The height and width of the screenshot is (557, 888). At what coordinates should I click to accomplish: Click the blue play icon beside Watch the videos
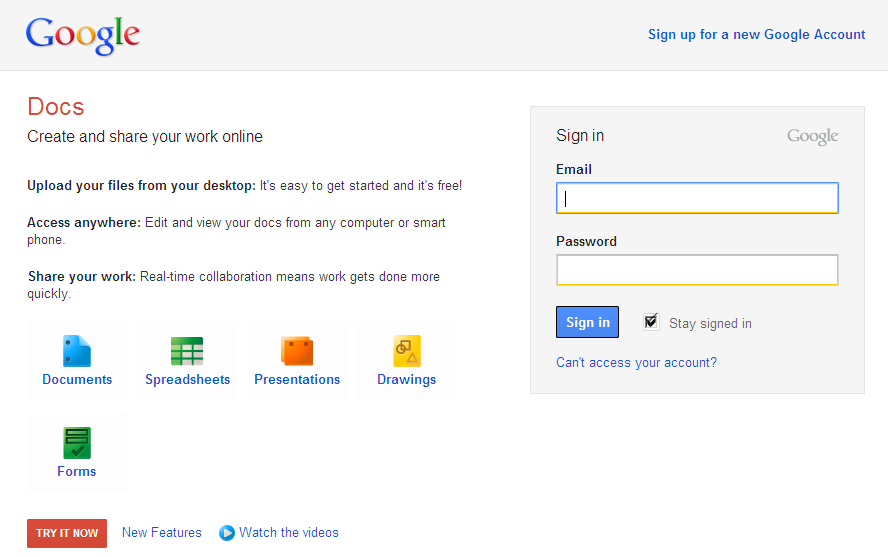(x=227, y=533)
